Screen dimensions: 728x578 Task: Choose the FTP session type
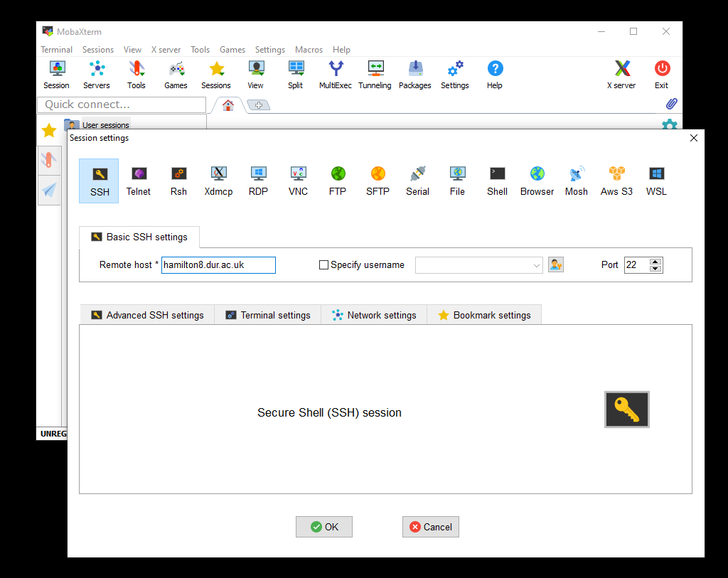(338, 181)
